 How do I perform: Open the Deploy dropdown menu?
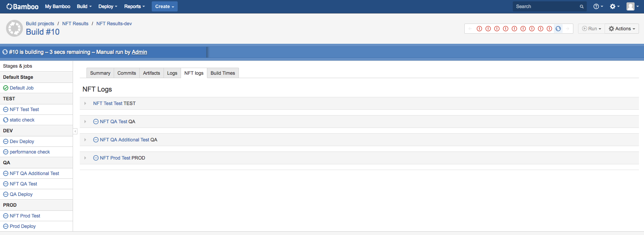pos(108,6)
